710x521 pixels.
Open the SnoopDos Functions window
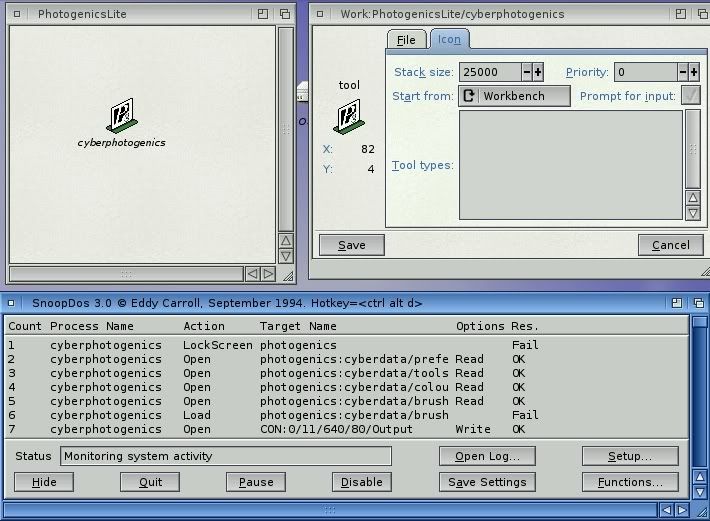[629, 482]
